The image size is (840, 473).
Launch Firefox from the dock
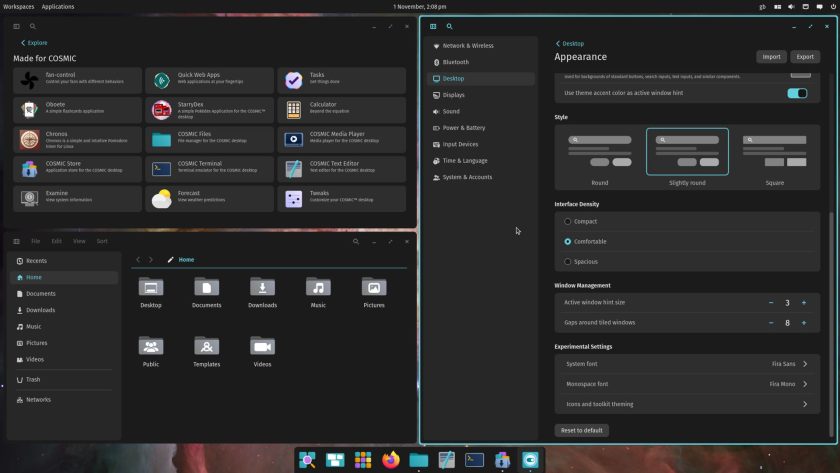391,460
